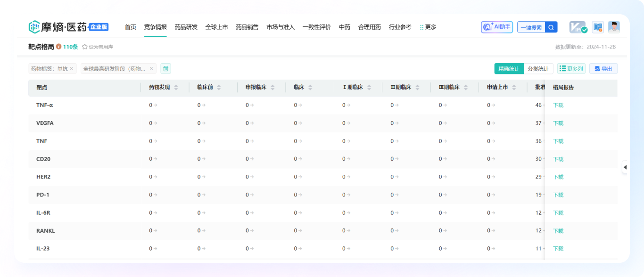Expand the 更多 navigation menu
This screenshot has height=277, width=644.
tap(428, 27)
